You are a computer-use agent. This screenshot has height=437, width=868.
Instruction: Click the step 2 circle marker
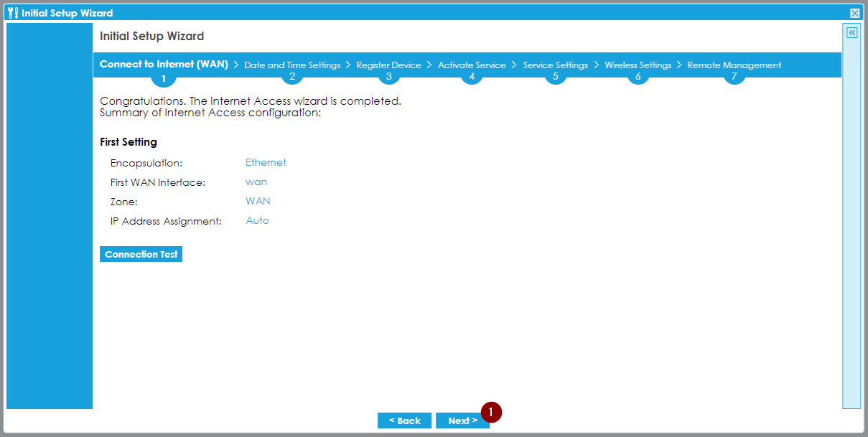point(292,77)
